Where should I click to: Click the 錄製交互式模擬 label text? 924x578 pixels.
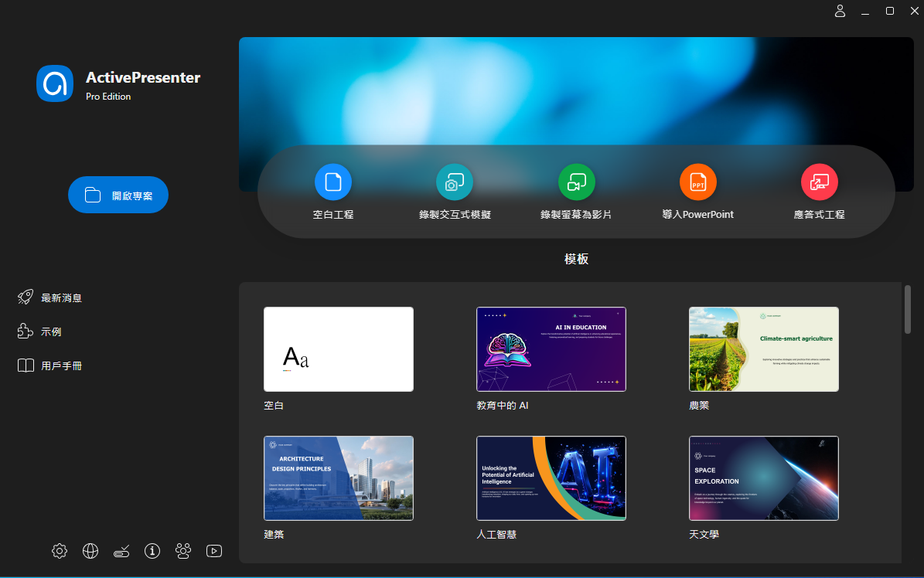tap(455, 215)
